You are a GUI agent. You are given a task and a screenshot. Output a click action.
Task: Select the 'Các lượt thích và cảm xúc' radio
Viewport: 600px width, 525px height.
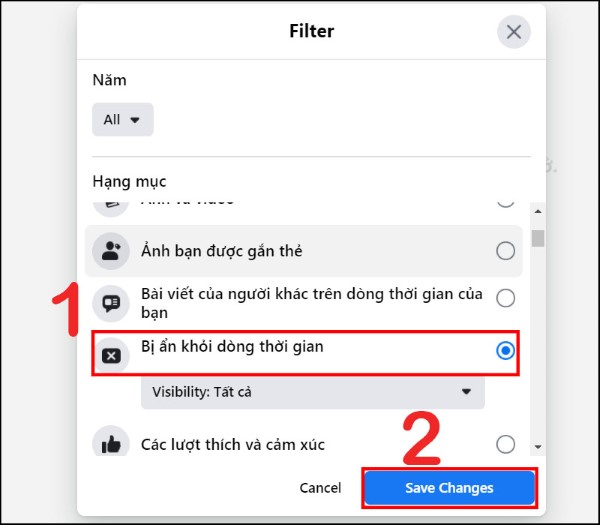coord(505,445)
